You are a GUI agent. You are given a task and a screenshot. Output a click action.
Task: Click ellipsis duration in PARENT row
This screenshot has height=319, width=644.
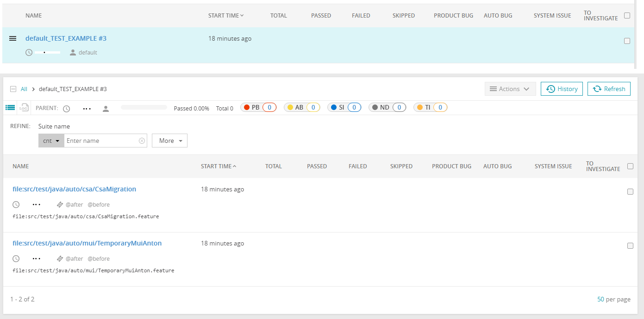pos(87,109)
